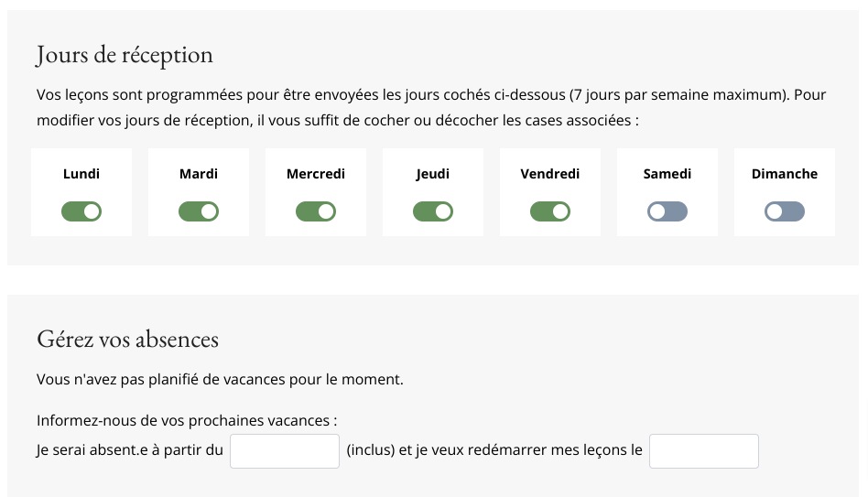Image resolution: width=868 pixels, height=497 pixels.
Task: Click the Samedi day label
Action: click(667, 174)
